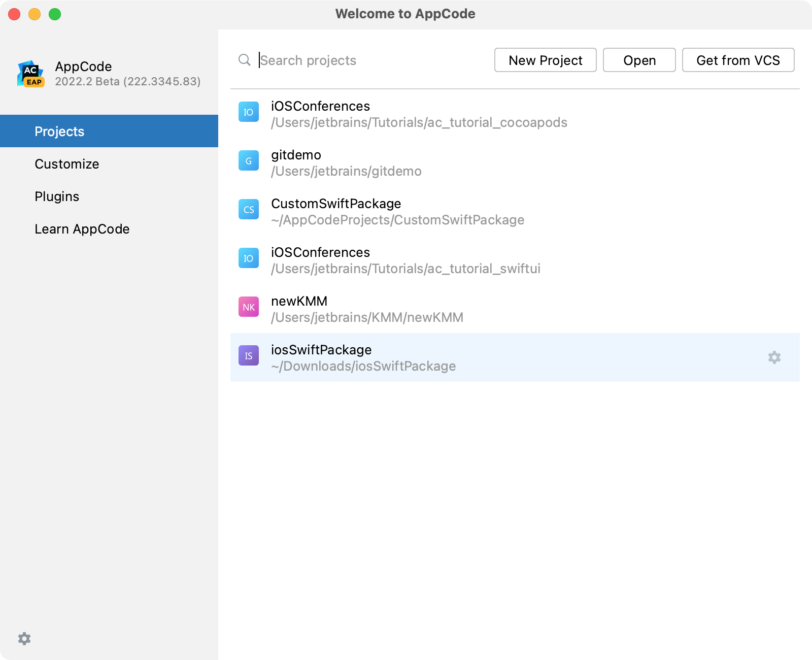Click the green macOS zoom button
The width and height of the screenshot is (812, 660).
pyautogui.click(x=55, y=14)
